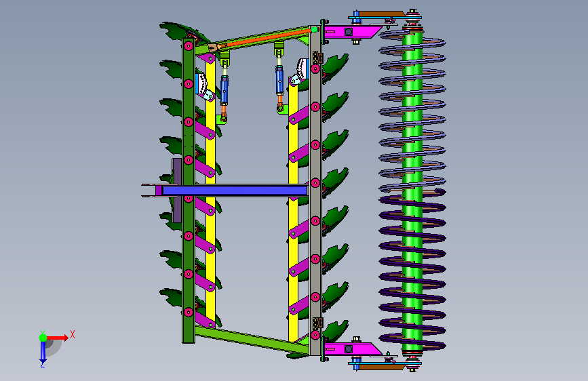
Task: Click the red X axis arrow of triad
Action: coord(58,338)
